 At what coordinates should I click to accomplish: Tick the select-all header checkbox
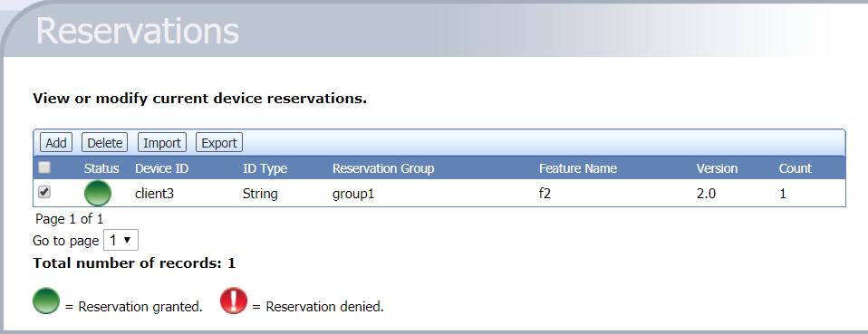44,167
